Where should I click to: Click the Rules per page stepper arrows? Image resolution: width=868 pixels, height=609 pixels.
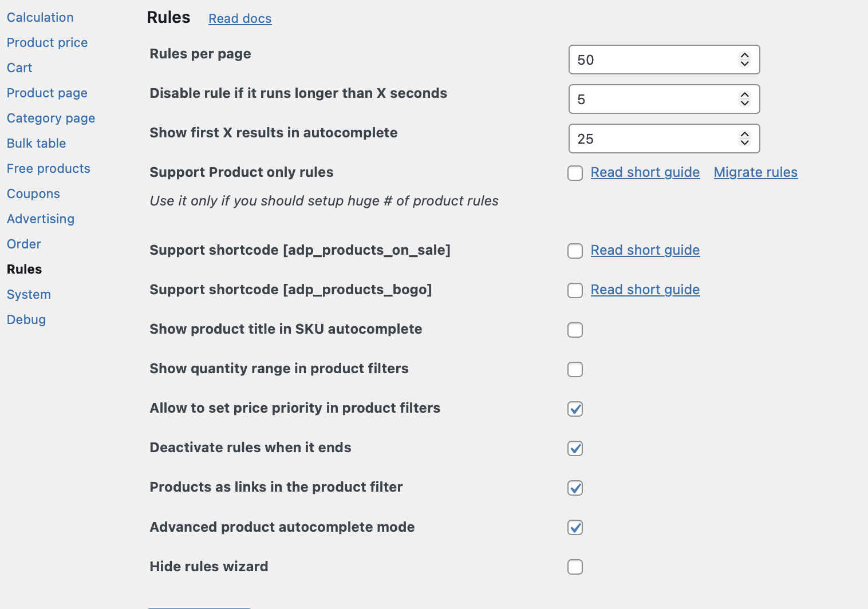tap(744, 60)
